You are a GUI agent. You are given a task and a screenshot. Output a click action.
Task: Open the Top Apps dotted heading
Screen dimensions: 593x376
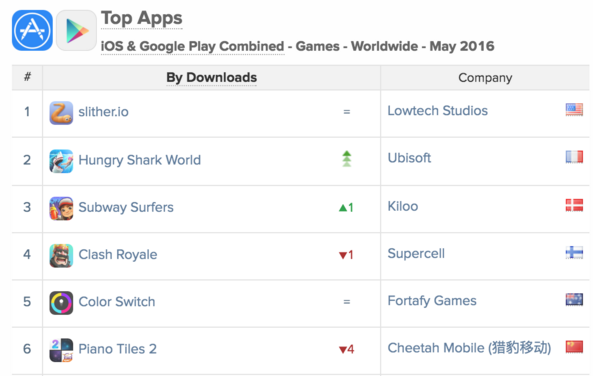[x=142, y=18]
